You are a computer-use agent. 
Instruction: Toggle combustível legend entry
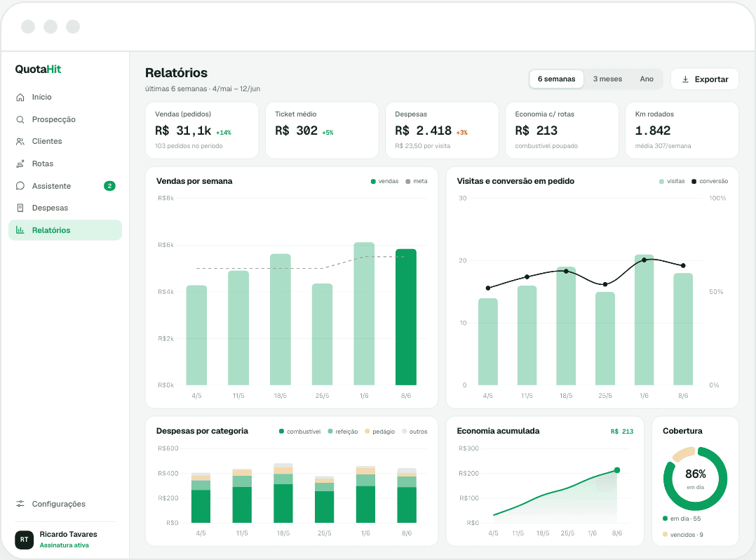coord(299,432)
